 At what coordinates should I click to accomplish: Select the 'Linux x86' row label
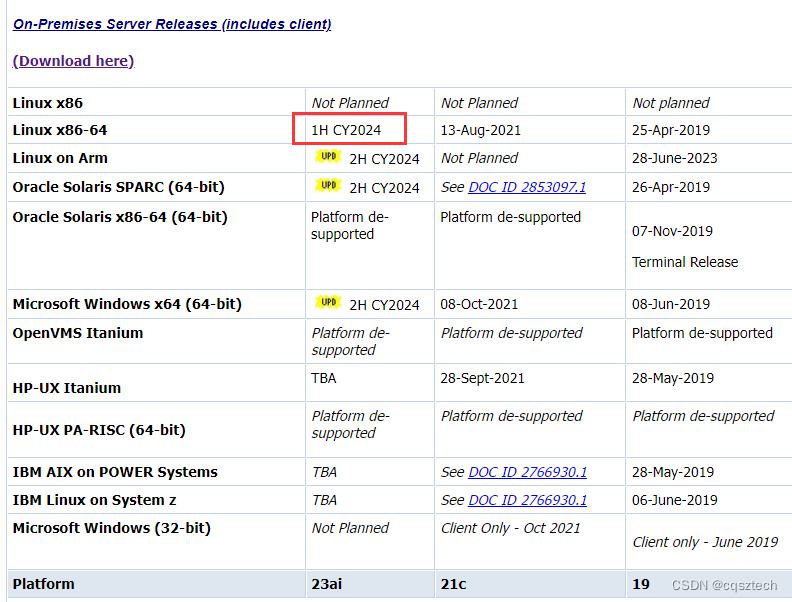pos(47,103)
